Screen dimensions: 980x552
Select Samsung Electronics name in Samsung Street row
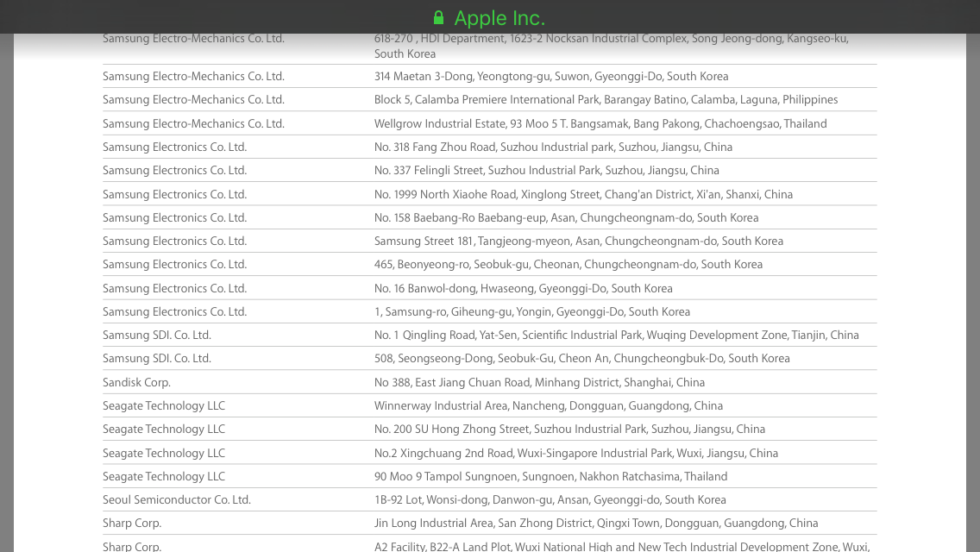click(175, 241)
